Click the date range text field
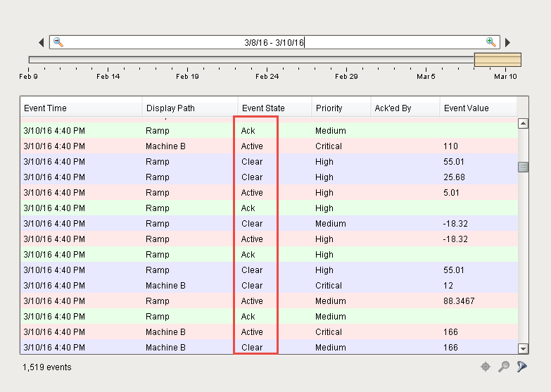Image resolution: width=551 pixels, height=392 pixels. coord(274,42)
